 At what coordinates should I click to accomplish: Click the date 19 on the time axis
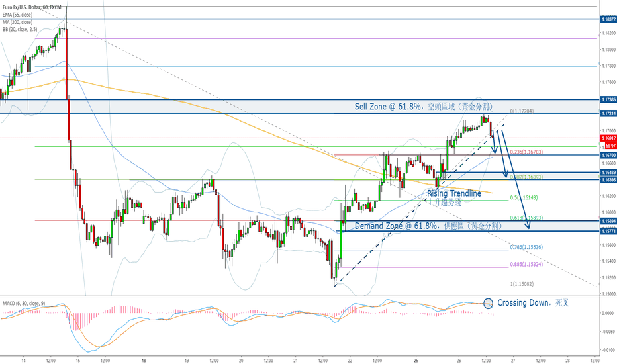point(187,360)
